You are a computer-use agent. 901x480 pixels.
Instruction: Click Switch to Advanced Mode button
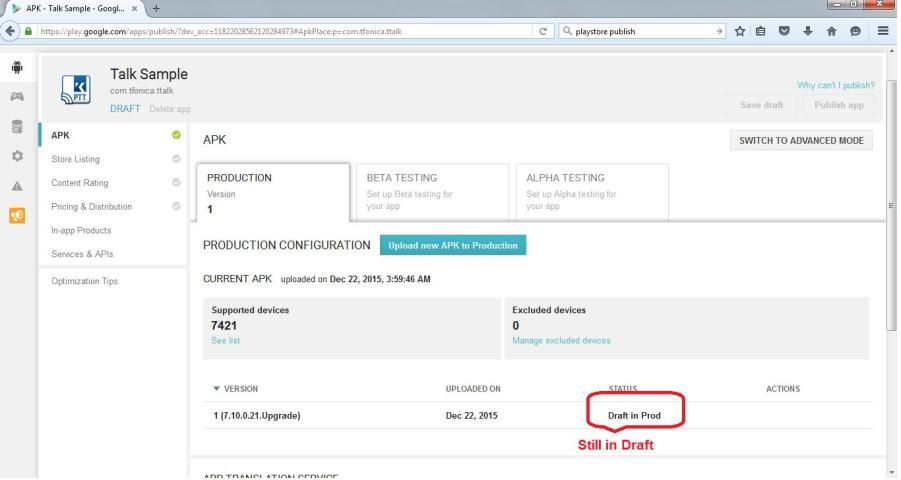coord(802,140)
